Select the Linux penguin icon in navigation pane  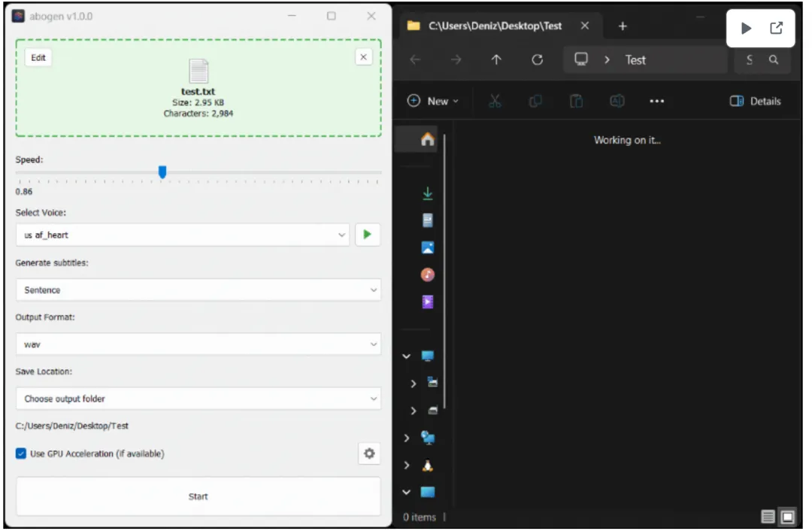(x=427, y=466)
